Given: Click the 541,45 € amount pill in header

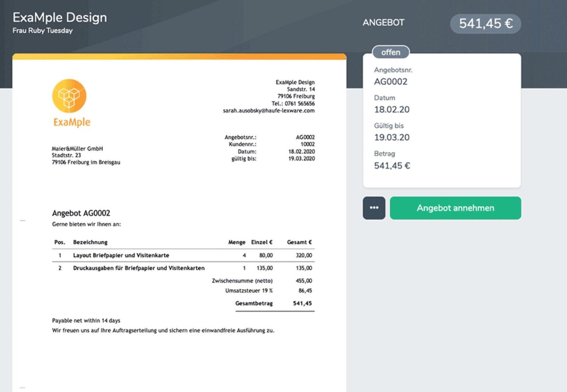Looking at the screenshot, I should [x=485, y=24].
